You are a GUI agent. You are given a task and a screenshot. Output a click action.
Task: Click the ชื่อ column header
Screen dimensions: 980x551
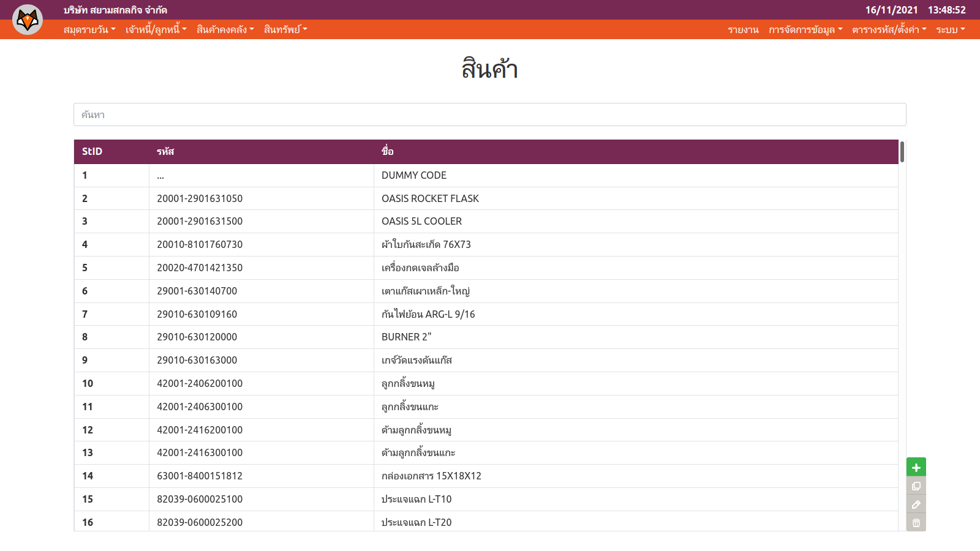(636, 151)
